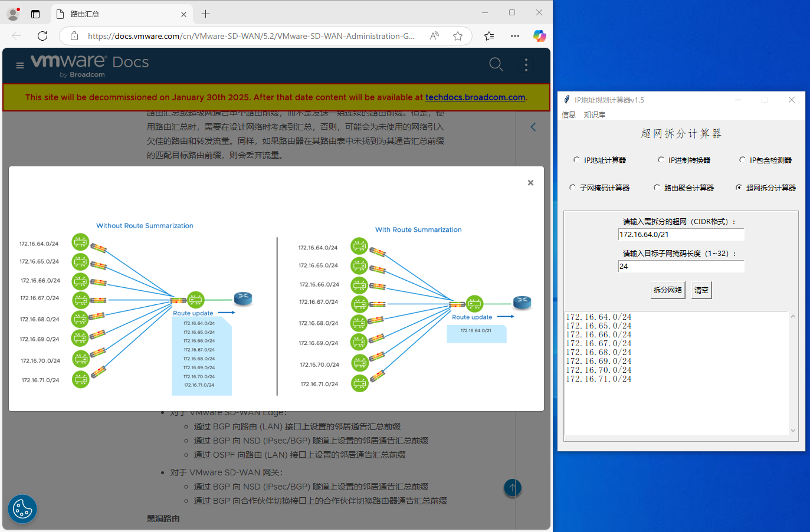Image resolution: width=810 pixels, height=532 pixels.
Task: Select 超网拆分计算器 radio option
Action: [766, 188]
